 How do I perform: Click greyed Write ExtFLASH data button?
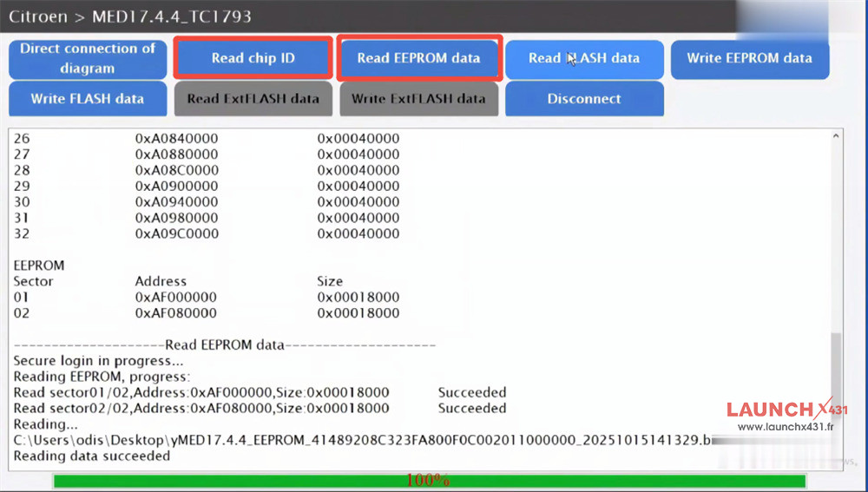click(418, 99)
